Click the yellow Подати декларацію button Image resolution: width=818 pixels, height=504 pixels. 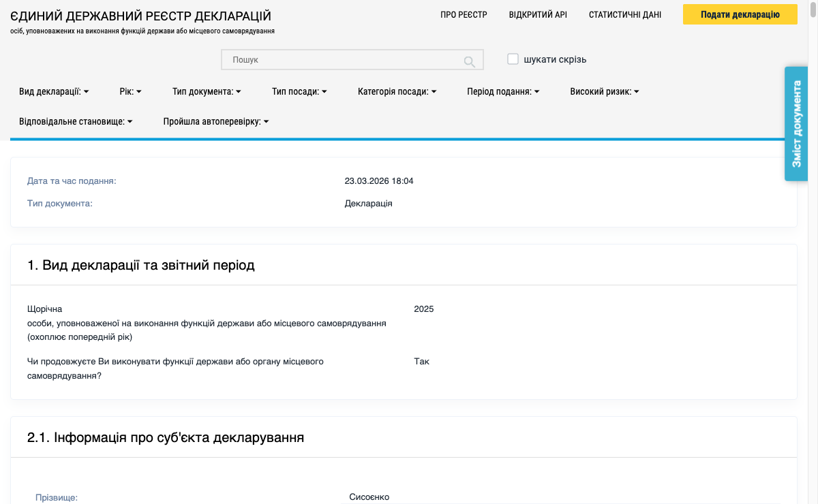pyautogui.click(x=740, y=14)
